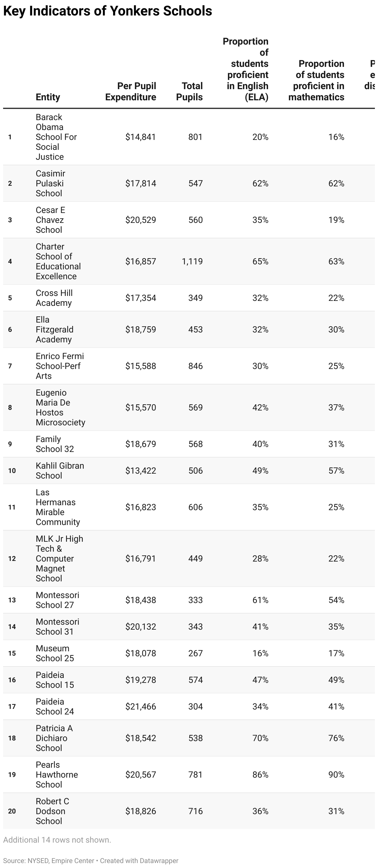This screenshot has width=378, height=868.
Task: Select the Enrico Fermi School-Perf Arts entry
Action: 60,366
